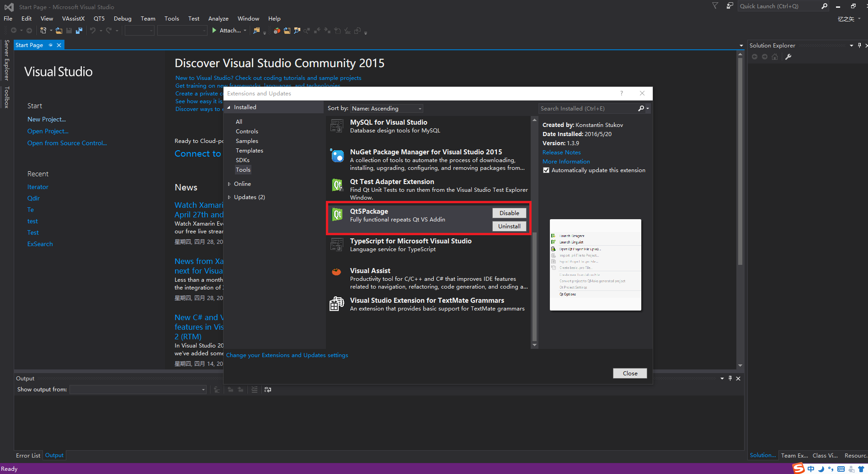868x474 pixels.
Task: Click the Undo toolbar icon
Action: (93, 31)
